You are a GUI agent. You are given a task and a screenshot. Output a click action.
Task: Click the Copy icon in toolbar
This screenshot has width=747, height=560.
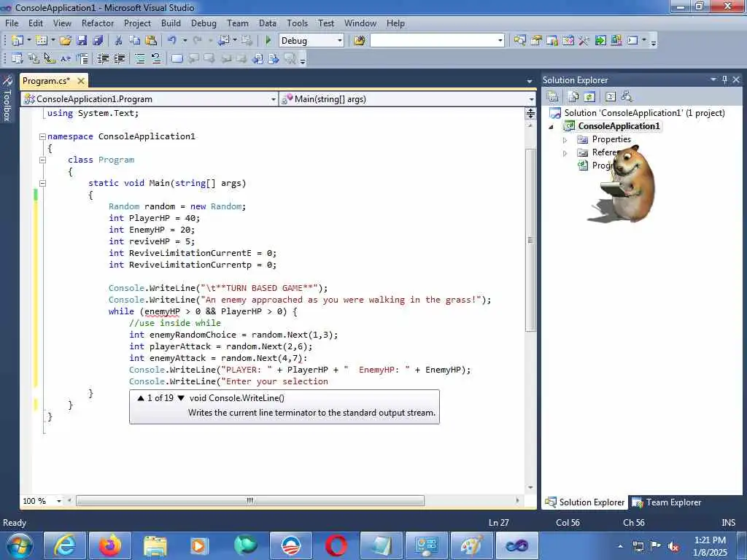coord(135,41)
